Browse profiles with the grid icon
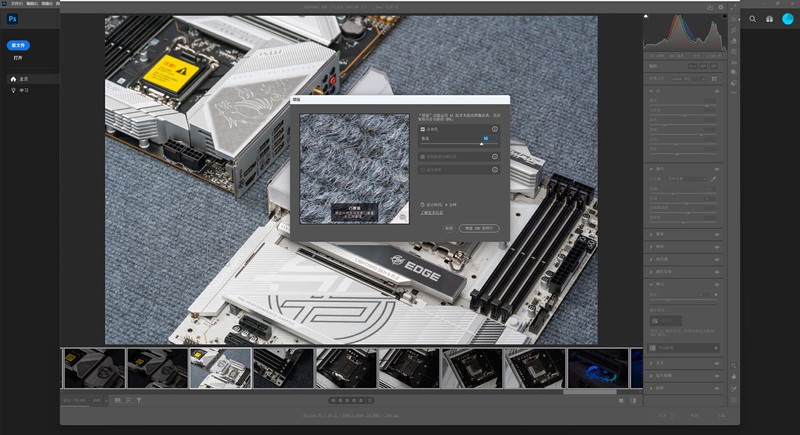 tap(714, 79)
